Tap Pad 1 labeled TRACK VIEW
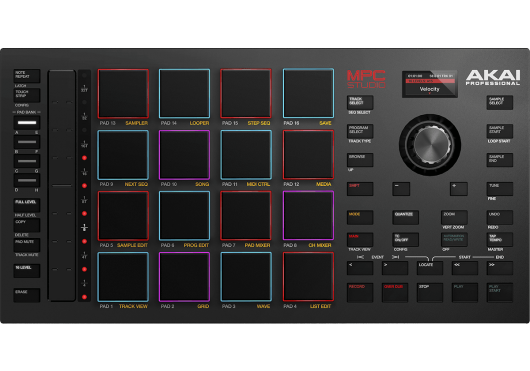 pos(123,277)
